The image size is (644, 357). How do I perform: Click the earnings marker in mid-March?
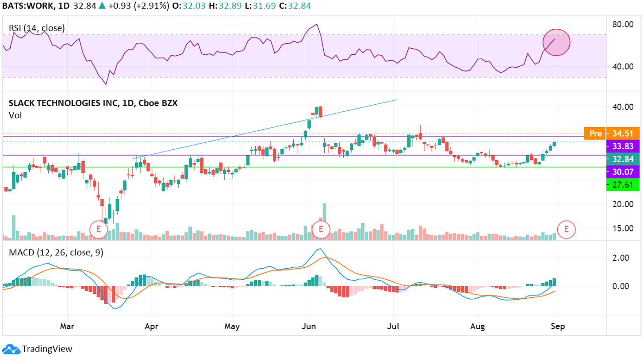98,229
